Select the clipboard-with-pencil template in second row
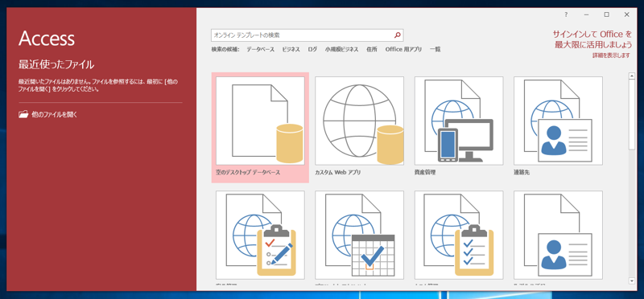 (260, 236)
